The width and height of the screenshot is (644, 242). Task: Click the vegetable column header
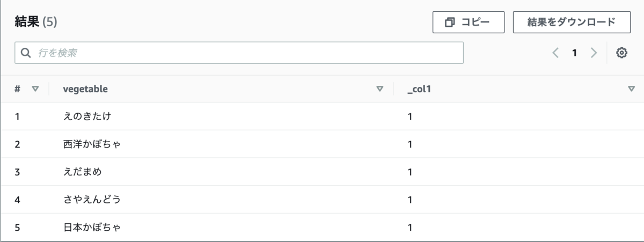pos(85,89)
